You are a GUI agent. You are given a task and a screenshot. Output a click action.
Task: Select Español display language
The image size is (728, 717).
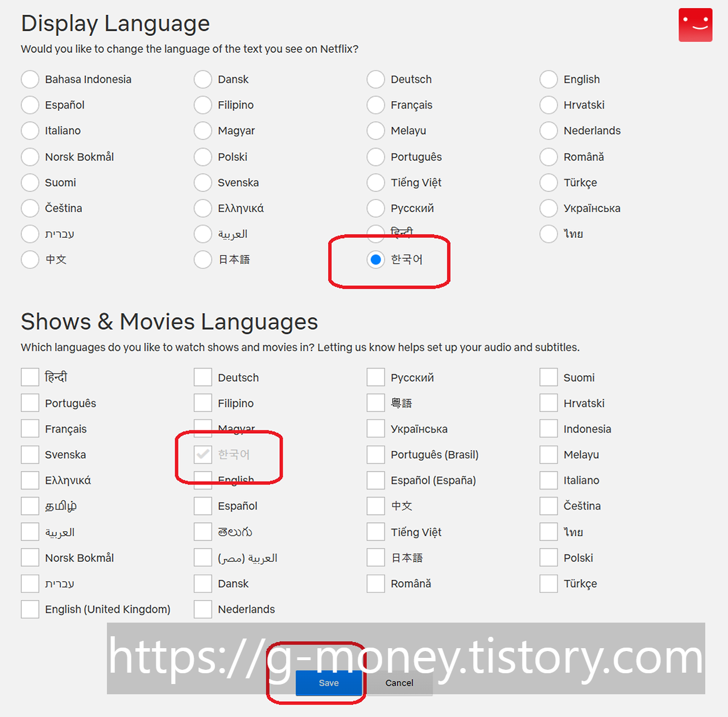(x=30, y=105)
